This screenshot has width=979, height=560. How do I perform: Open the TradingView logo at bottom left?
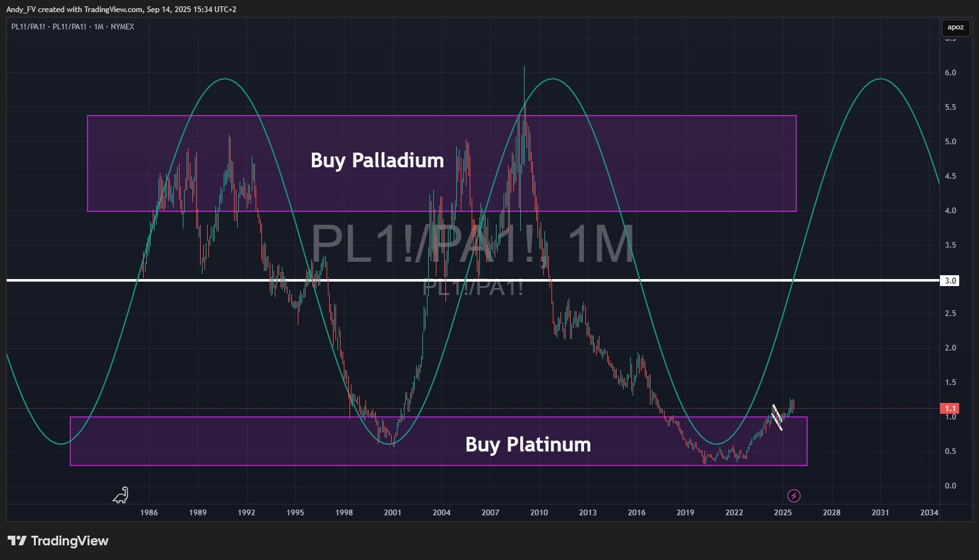click(58, 541)
